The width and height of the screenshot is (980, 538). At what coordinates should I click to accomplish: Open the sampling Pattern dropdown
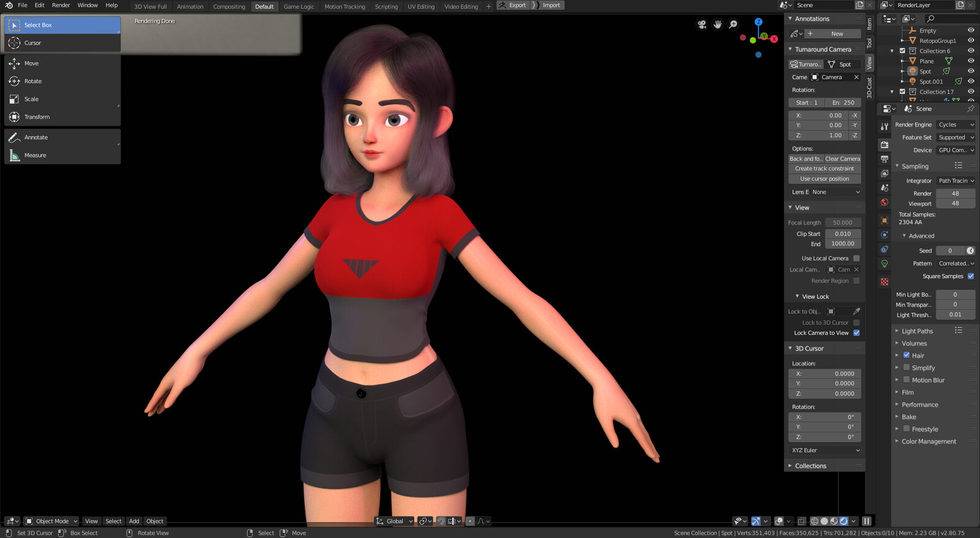[x=956, y=263]
